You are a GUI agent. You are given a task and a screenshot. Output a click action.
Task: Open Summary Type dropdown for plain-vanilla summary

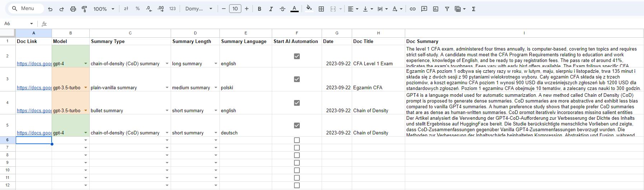(x=167, y=87)
